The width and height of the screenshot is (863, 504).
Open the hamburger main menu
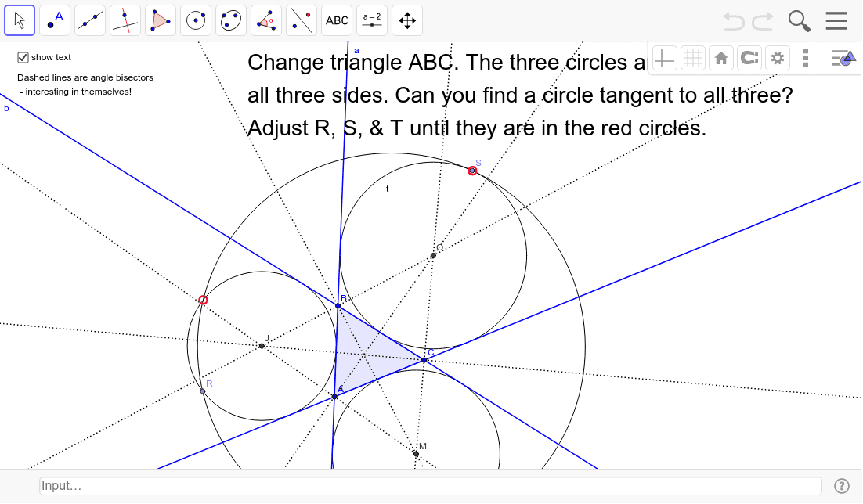coord(836,21)
